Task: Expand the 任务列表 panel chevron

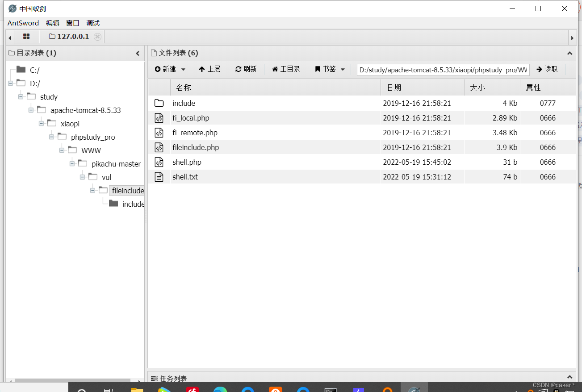Action: [x=569, y=377]
